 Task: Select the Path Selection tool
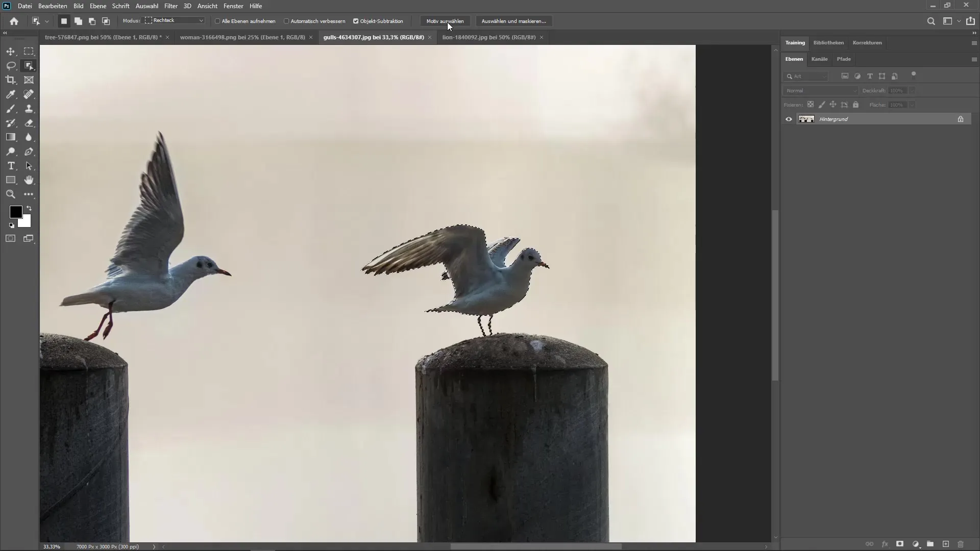click(29, 166)
